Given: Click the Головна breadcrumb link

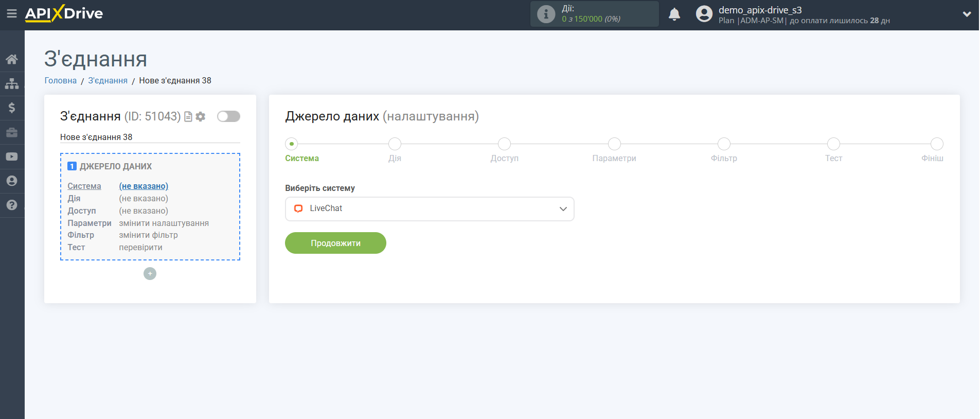Looking at the screenshot, I should pyautogui.click(x=61, y=80).
